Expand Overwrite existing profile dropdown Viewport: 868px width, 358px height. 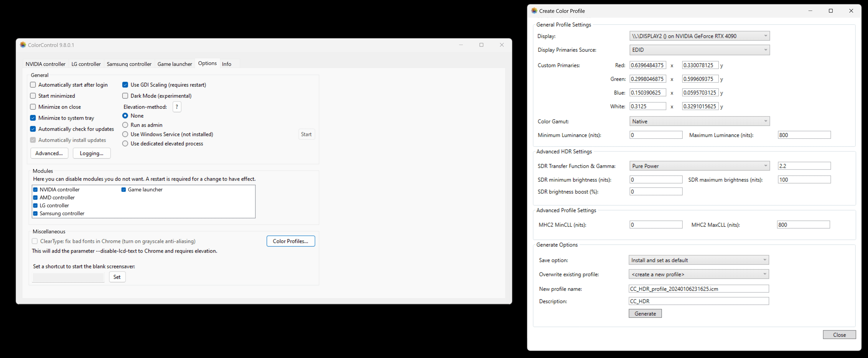pos(699,274)
